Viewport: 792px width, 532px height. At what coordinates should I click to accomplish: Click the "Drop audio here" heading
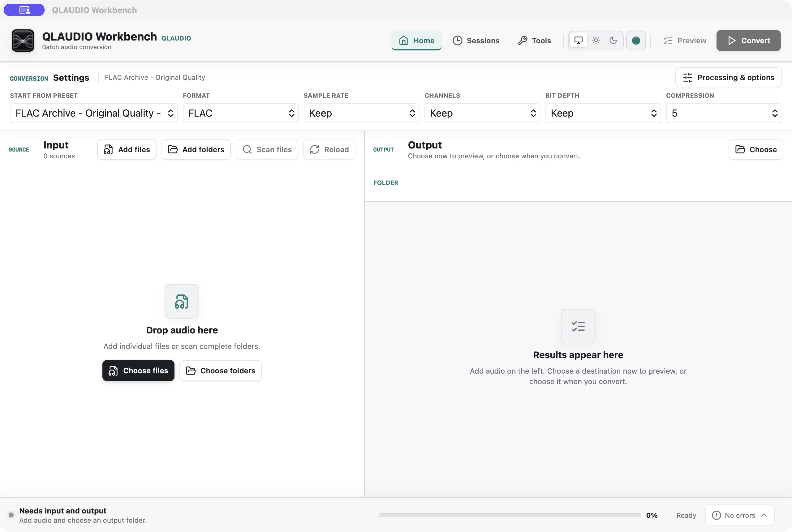click(182, 330)
